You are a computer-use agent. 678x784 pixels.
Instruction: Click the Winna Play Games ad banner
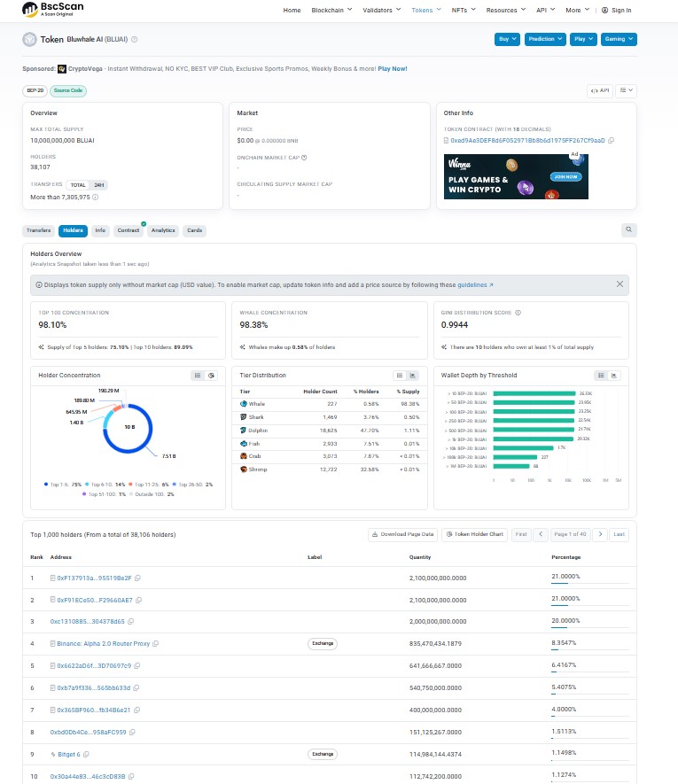516,176
